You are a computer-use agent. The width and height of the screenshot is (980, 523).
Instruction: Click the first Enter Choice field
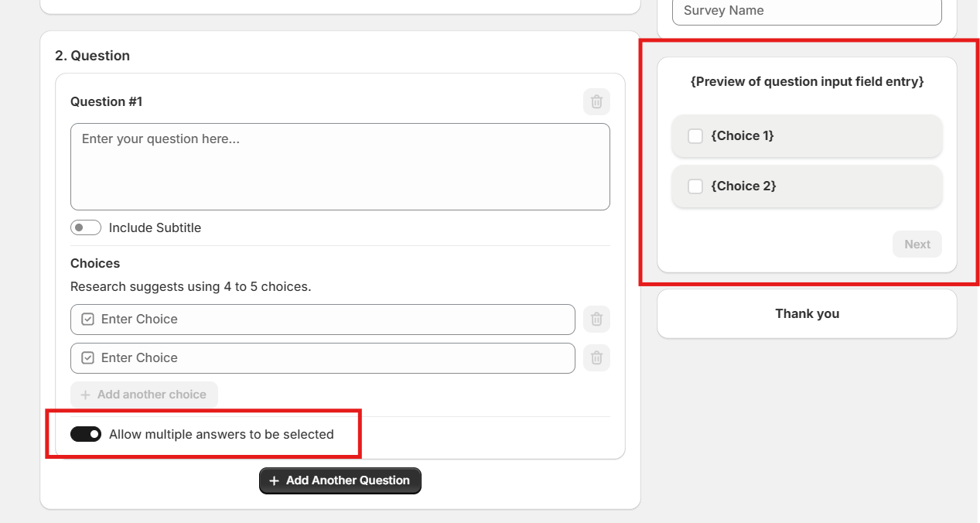323,320
